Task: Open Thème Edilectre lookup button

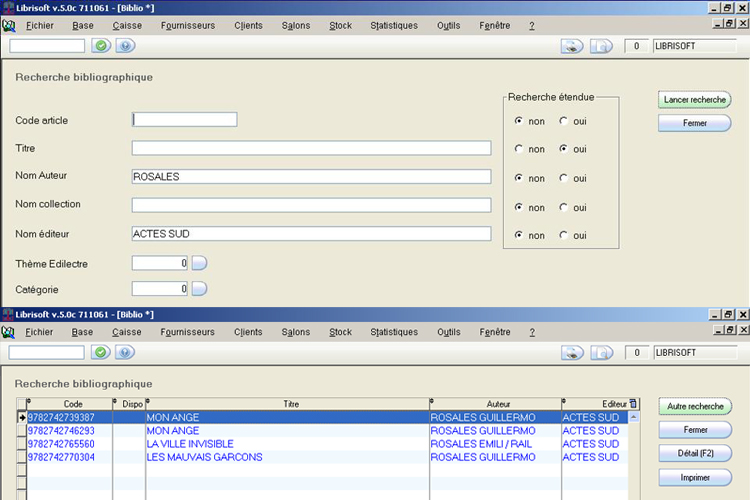Action: click(198, 264)
